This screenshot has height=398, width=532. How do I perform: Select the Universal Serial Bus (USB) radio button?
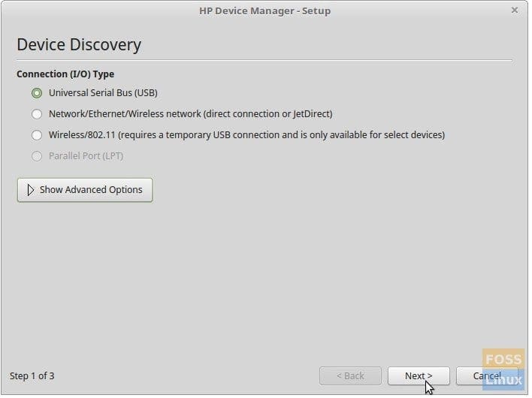click(x=37, y=93)
